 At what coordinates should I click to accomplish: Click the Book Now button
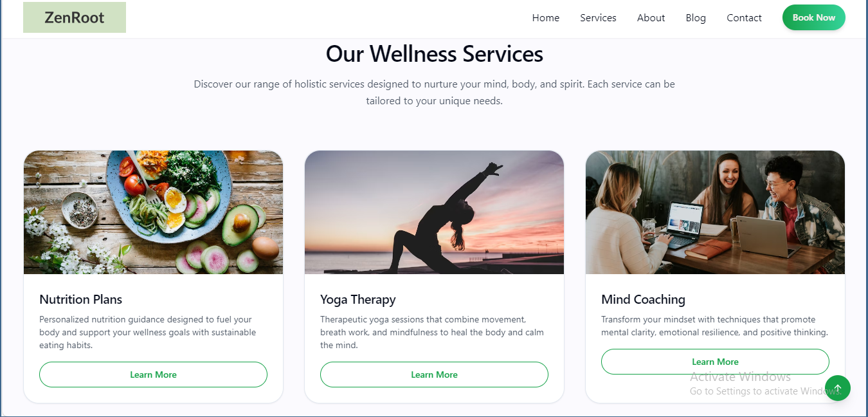pyautogui.click(x=813, y=17)
